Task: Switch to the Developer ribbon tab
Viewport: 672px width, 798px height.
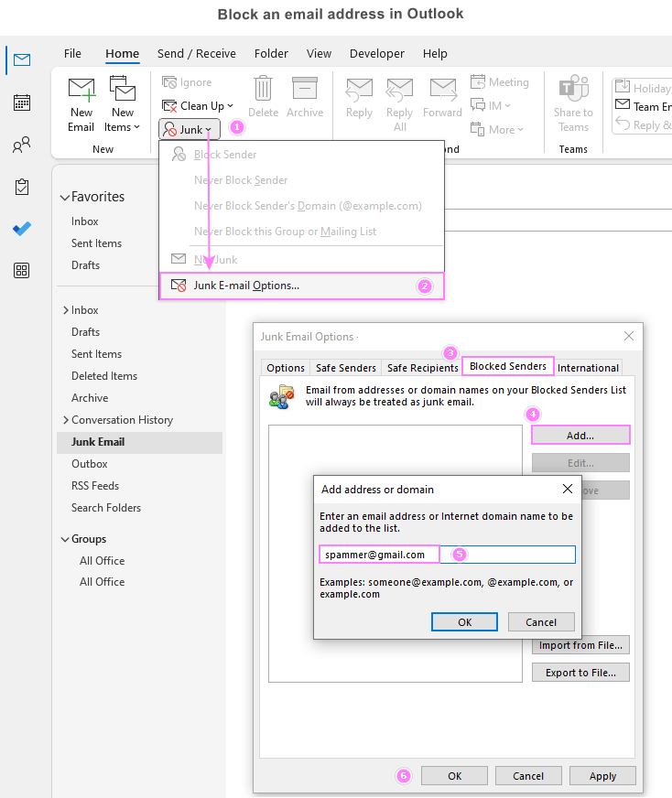Action: 376,53
